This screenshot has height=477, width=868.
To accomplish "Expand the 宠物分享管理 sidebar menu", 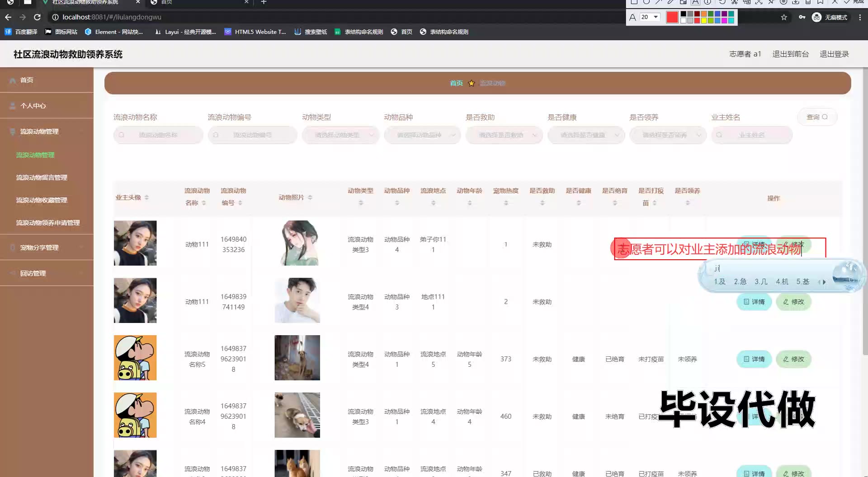I will point(47,248).
